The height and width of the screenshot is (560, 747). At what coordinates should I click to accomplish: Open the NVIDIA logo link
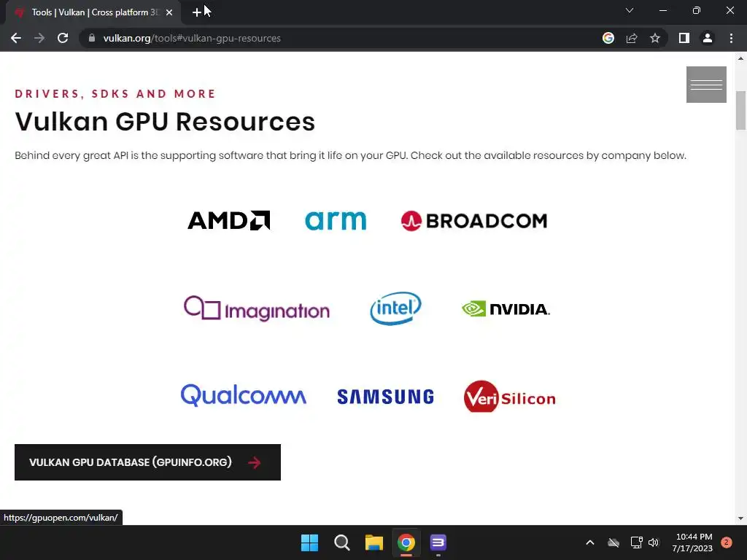(506, 308)
